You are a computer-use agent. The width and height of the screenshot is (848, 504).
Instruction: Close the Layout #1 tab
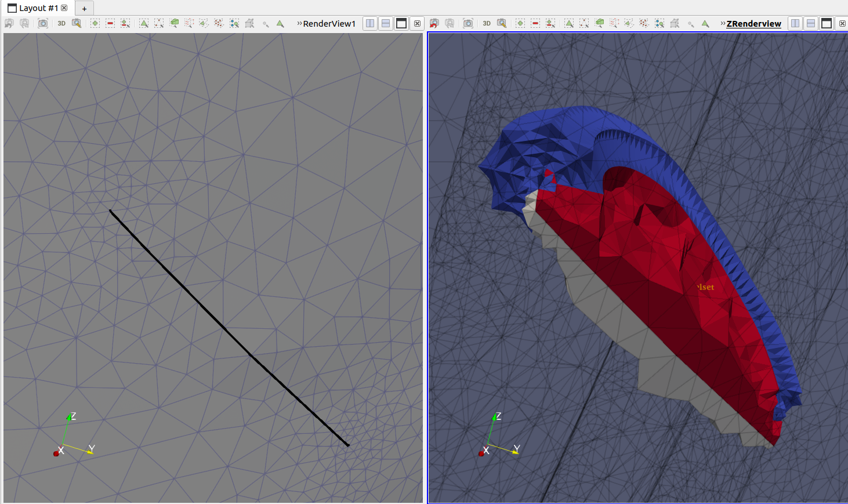click(x=64, y=8)
